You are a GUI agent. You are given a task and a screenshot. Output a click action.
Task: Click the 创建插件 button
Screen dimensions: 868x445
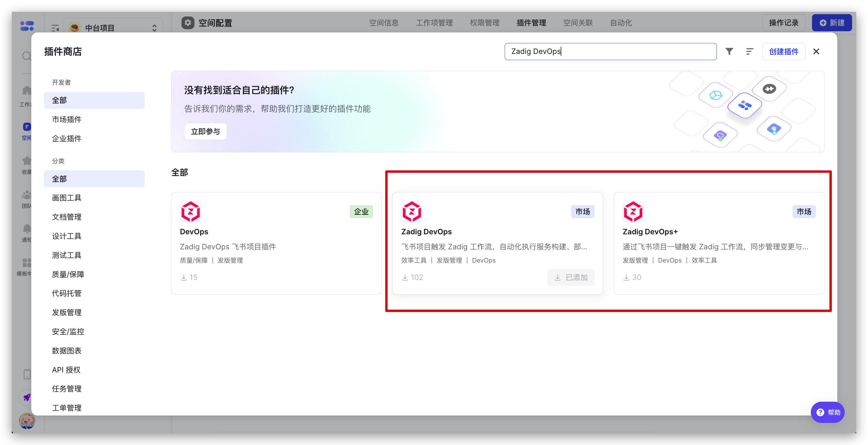click(784, 52)
